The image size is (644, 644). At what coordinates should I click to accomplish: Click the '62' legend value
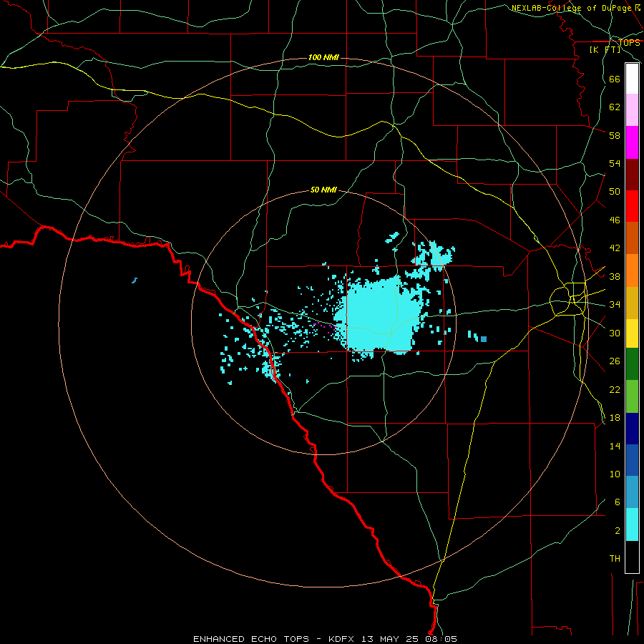pos(615,107)
